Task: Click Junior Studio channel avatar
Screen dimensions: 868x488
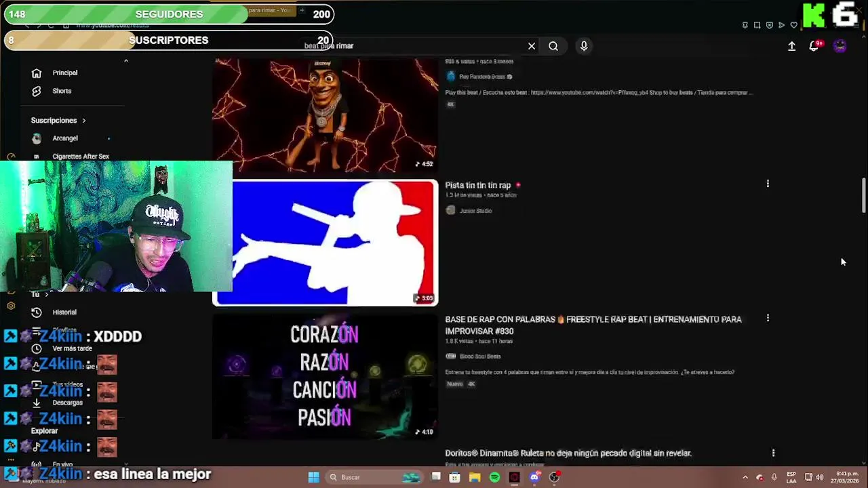Action: point(451,210)
